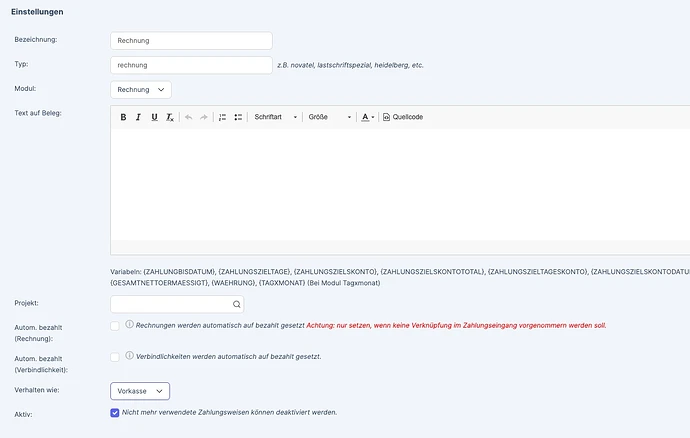Screen dimensions: 690x438
Task: Open the text color picker
Action: (x=368, y=117)
